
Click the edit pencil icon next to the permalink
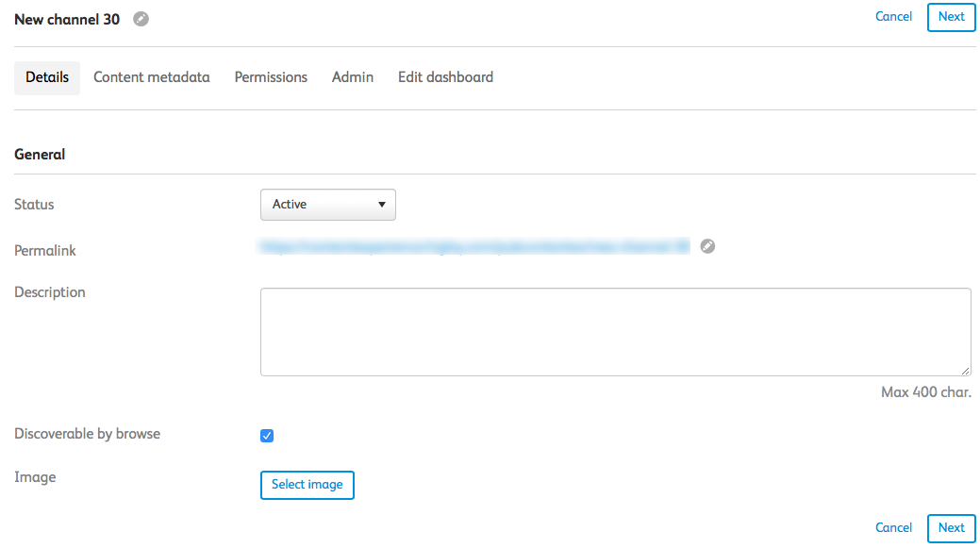point(708,247)
